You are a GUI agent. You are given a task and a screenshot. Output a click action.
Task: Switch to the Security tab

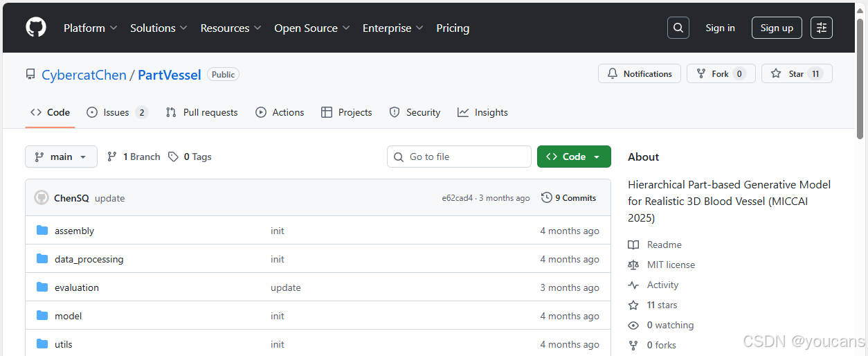click(x=415, y=112)
